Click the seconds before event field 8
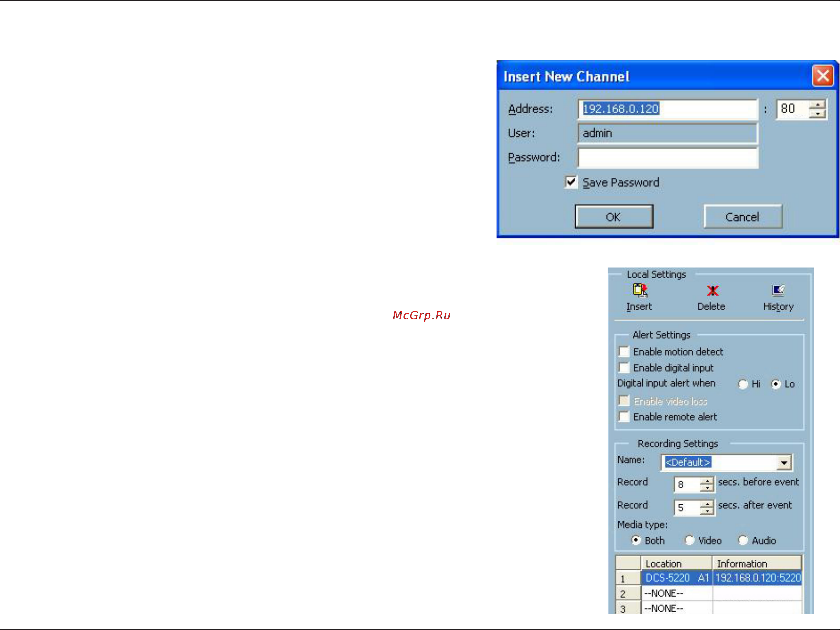The width and height of the screenshot is (840, 630). pyautogui.click(x=687, y=485)
